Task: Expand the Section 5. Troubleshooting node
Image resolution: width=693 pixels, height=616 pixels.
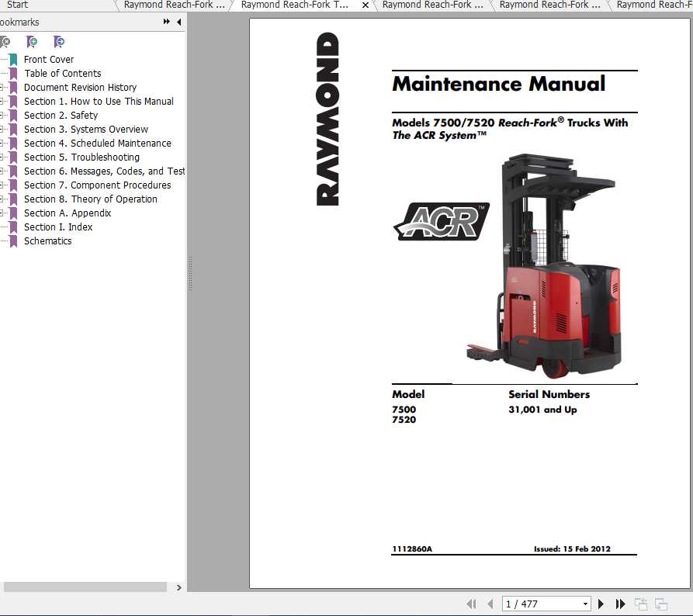Action: pos(2,157)
